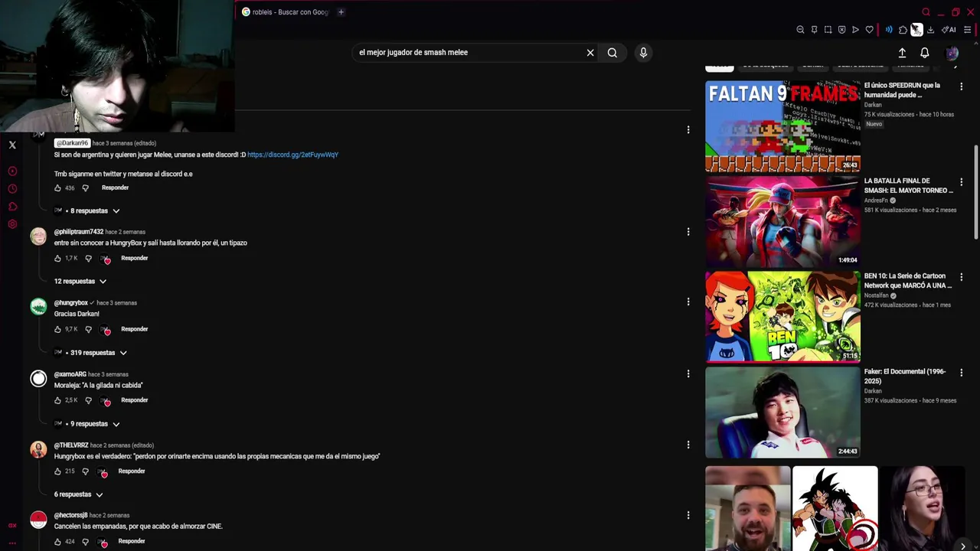Take a snapshot with the capture icon
Viewport: 980px width, 551px height.
[828, 30]
